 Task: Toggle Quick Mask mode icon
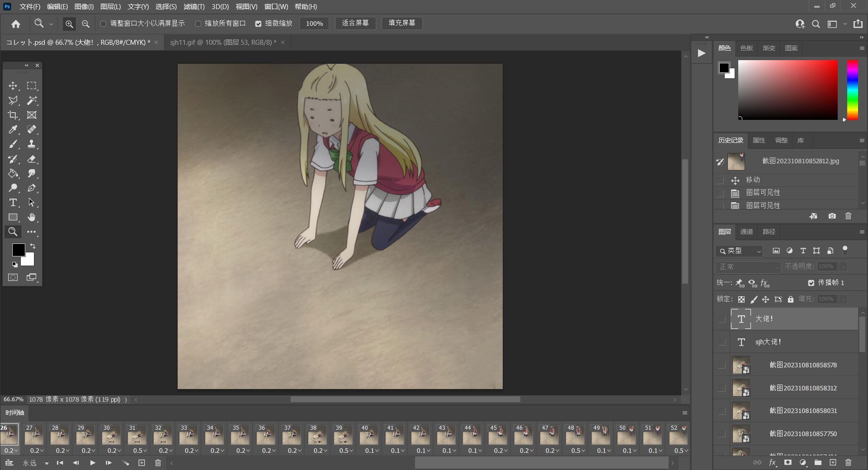pos(13,277)
